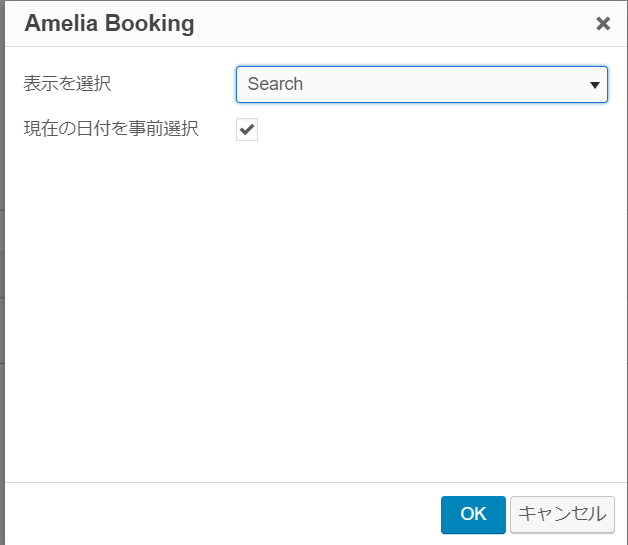Close the Amelia Booking dialog with X

[x=603, y=23]
